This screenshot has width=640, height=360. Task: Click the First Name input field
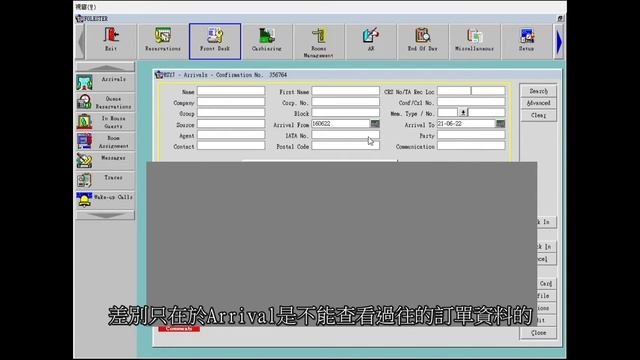point(345,91)
